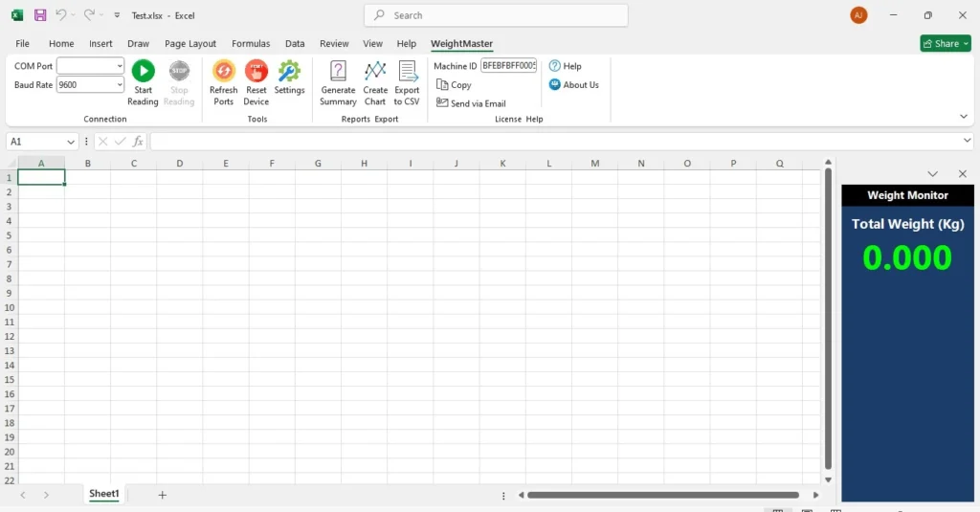Open the Baud Rate dropdown
980x512 pixels.
click(120, 85)
